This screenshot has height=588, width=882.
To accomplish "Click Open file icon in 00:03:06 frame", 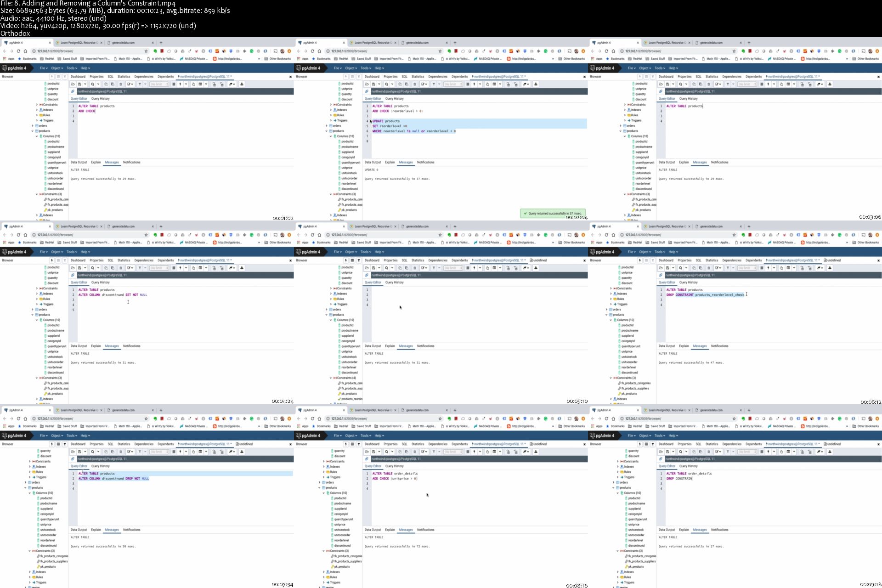I will (x=661, y=84).
